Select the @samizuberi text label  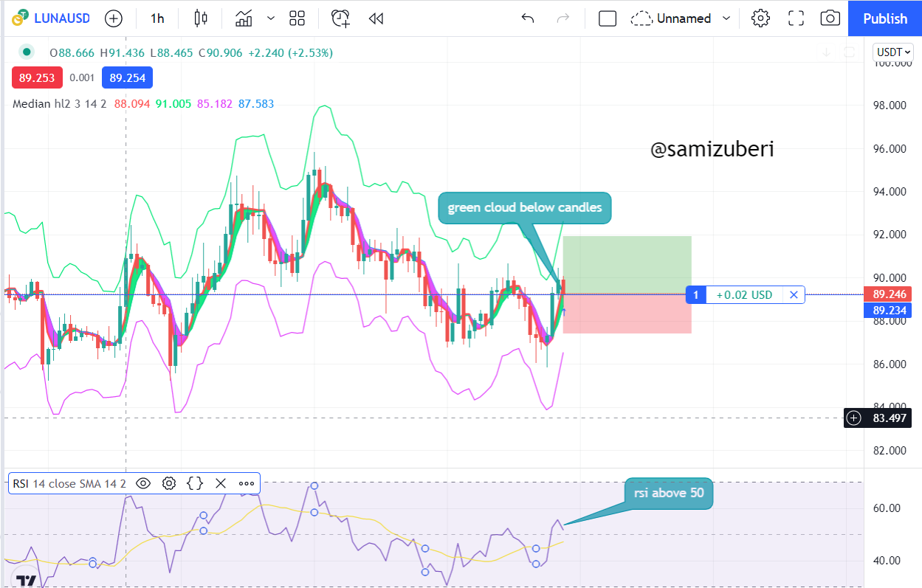coord(712,150)
